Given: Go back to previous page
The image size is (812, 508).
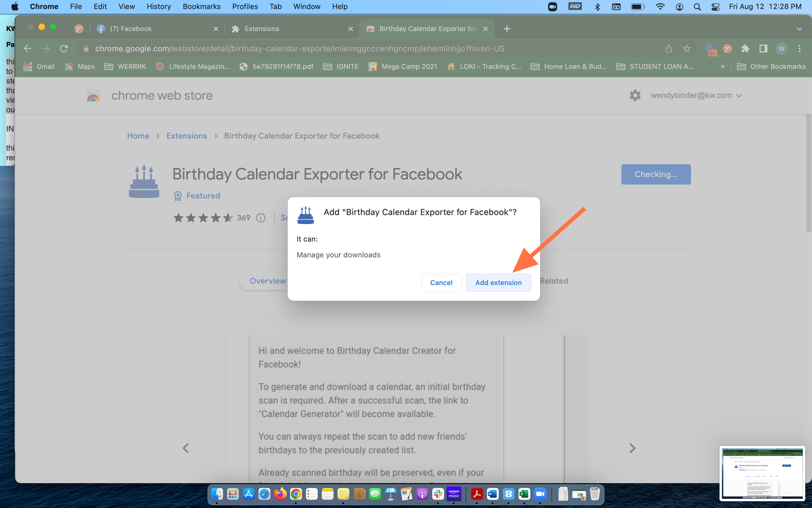Looking at the screenshot, I should pyautogui.click(x=28, y=49).
